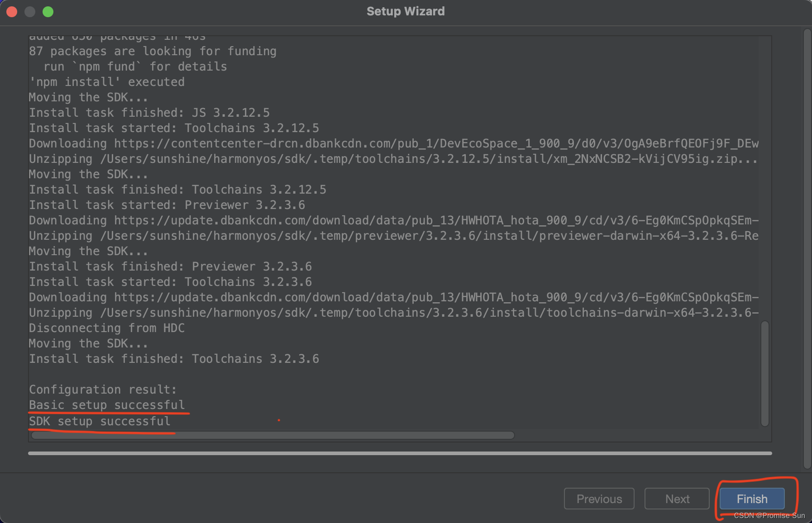Click 'Install task finished: Toolchains 3.2.3.6'
Image resolution: width=812 pixels, height=523 pixels.
(174, 359)
